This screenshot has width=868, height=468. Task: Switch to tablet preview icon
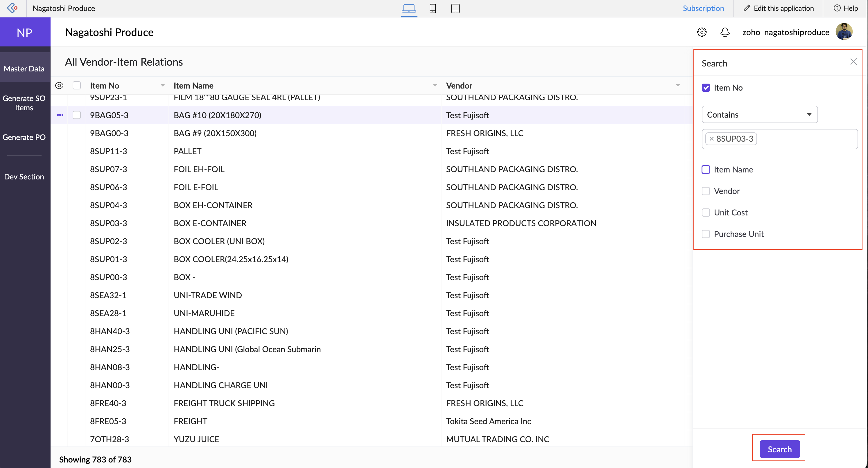point(455,8)
